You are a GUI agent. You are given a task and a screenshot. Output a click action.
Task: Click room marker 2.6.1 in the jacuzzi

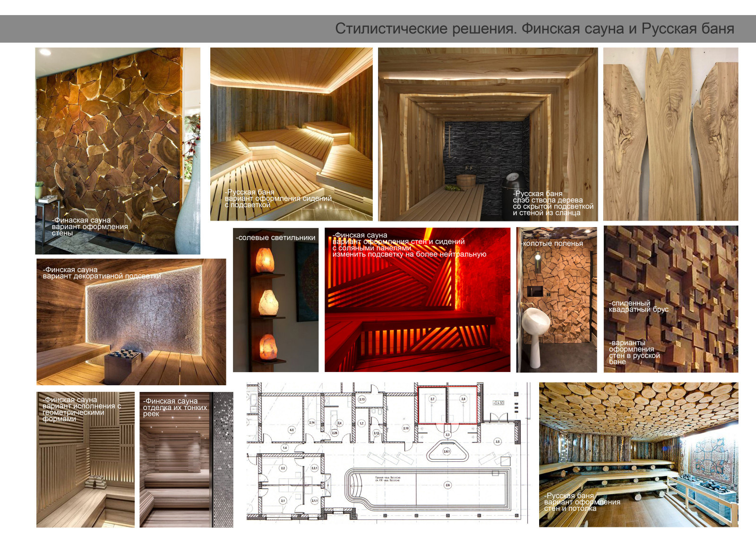point(447,451)
